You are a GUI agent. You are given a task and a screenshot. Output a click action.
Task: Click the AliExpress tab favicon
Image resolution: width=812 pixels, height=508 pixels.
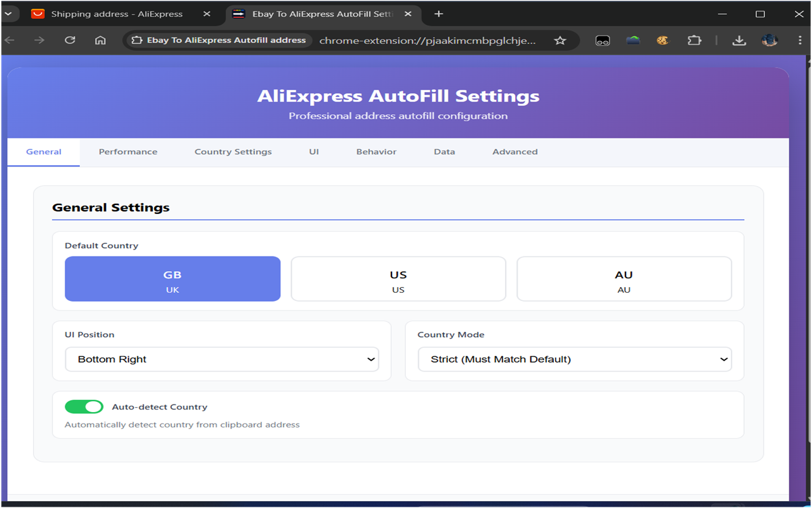[x=38, y=13]
